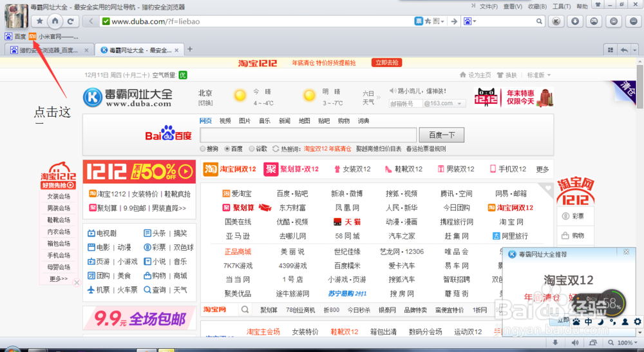Open the Kingsoft K toolbar button

point(556,21)
